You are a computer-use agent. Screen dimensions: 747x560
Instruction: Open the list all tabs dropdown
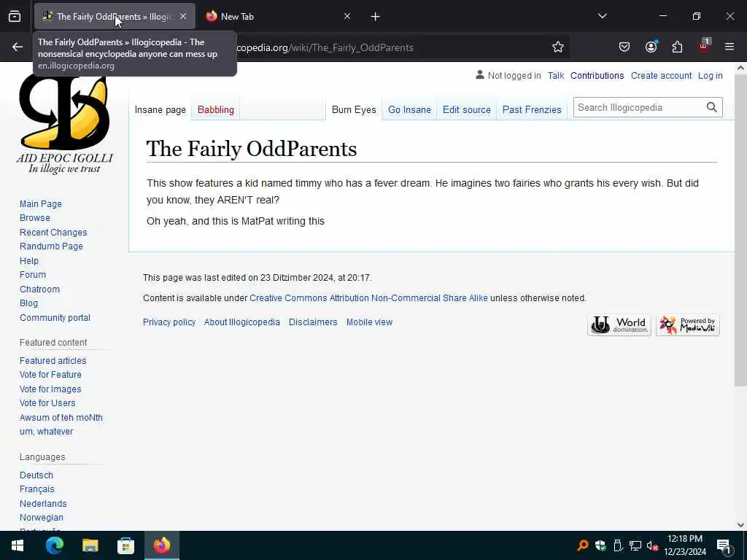click(x=602, y=16)
